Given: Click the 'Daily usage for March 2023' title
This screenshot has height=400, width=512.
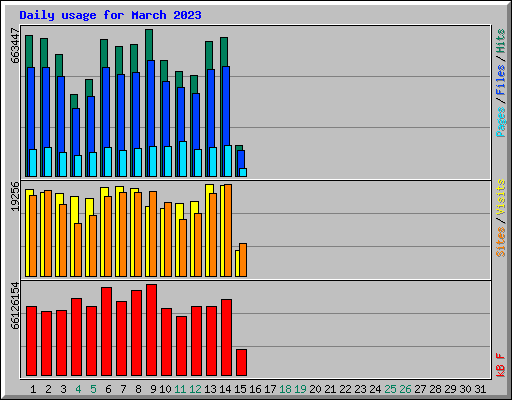Looking at the screenshot, I should (110, 15).
